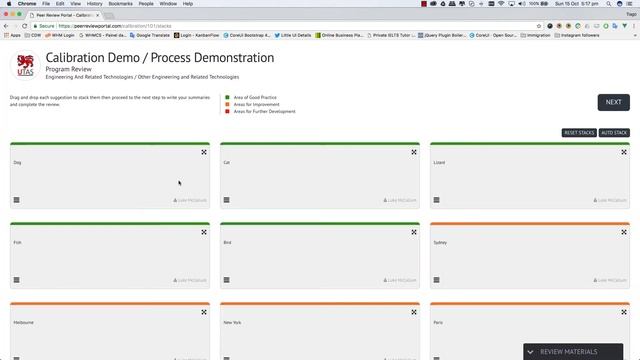Open the Immigration bookmarks folder
Viewport: 640px width, 360px height.
click(x=536, y=36)
